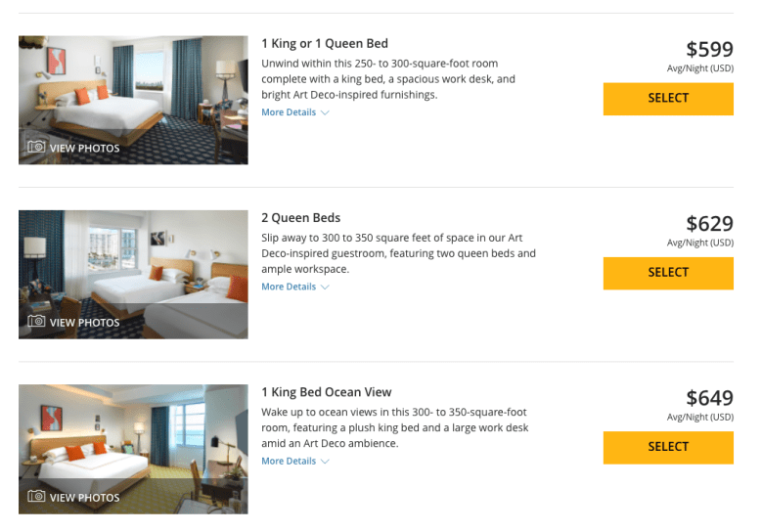The height and width of the screenshot is (532, 762).
Task: Expand the More Details chevron for King Ocean View
Action: pos(326,462)
